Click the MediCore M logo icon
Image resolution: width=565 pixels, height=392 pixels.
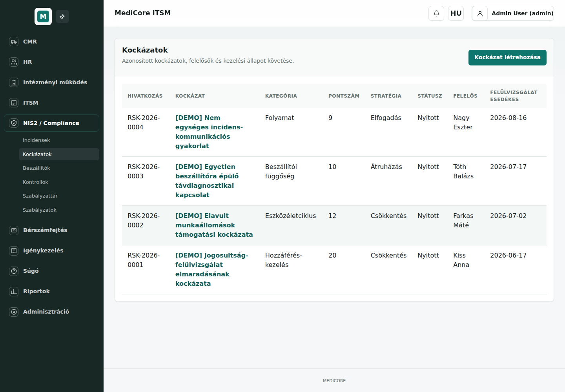coord(43,16)
